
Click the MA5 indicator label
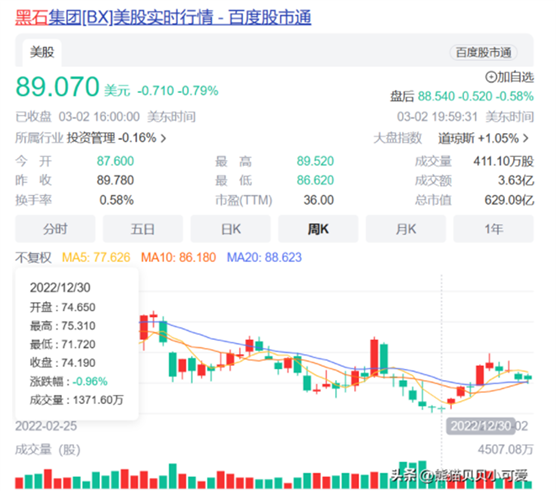pos(96,257)
